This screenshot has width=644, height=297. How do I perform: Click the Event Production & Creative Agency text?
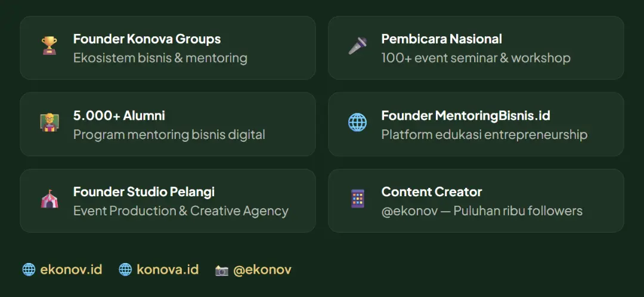pyautogui.click(x=181, y=211)
